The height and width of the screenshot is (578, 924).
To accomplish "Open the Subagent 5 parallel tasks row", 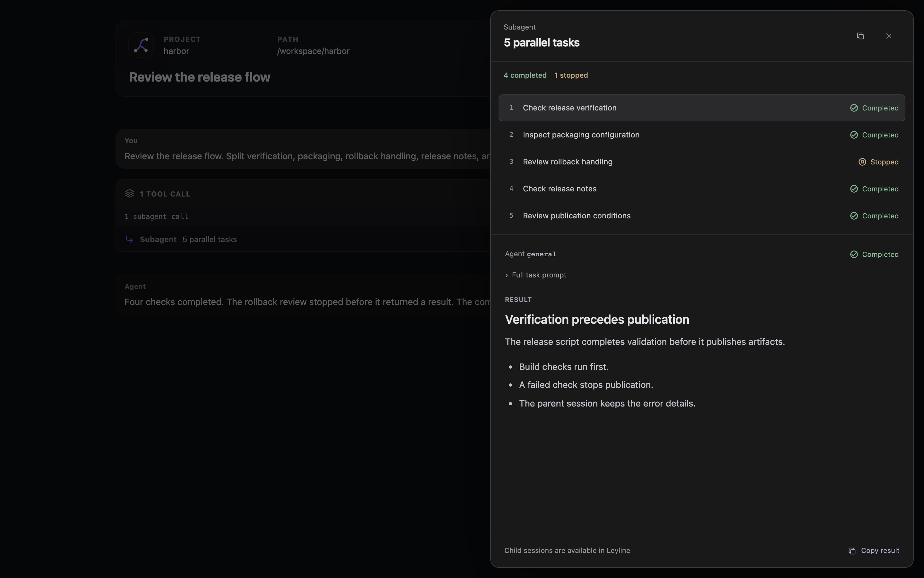I will click(x=303, y=239).
